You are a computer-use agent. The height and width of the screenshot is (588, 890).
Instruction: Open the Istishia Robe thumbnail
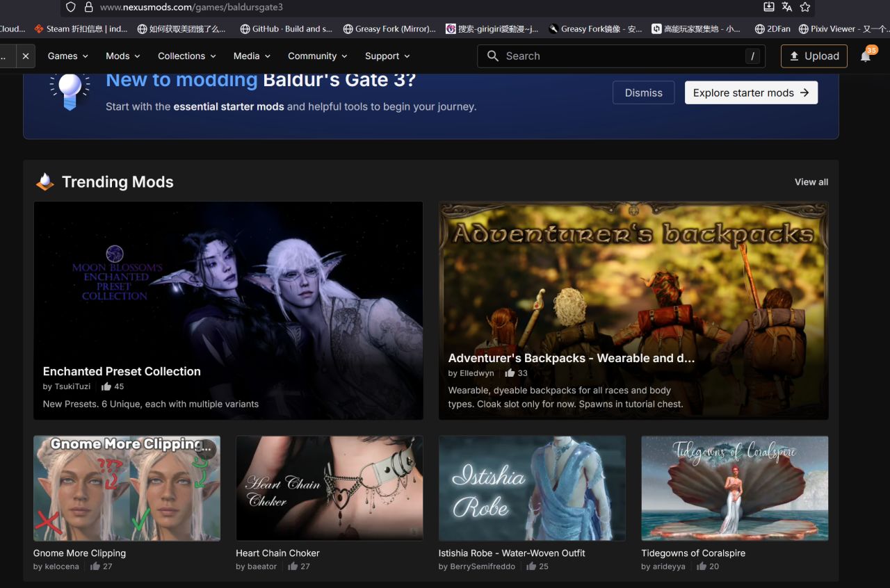(532, 488)
